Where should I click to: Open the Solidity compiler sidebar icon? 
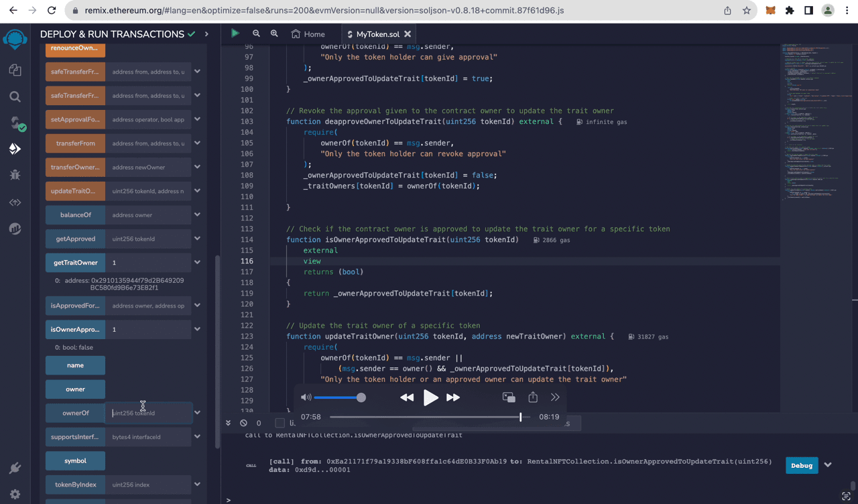click(x=16, y=123)
